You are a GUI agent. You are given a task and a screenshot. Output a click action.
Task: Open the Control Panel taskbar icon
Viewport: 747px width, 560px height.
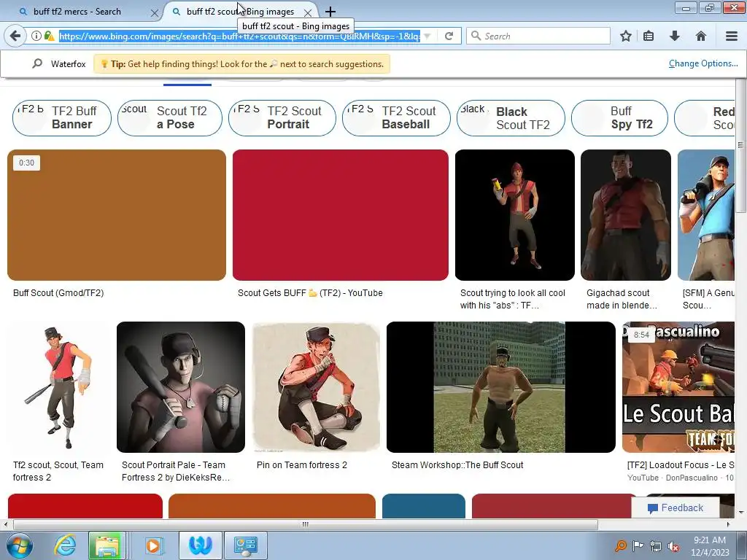pos(246,545)
